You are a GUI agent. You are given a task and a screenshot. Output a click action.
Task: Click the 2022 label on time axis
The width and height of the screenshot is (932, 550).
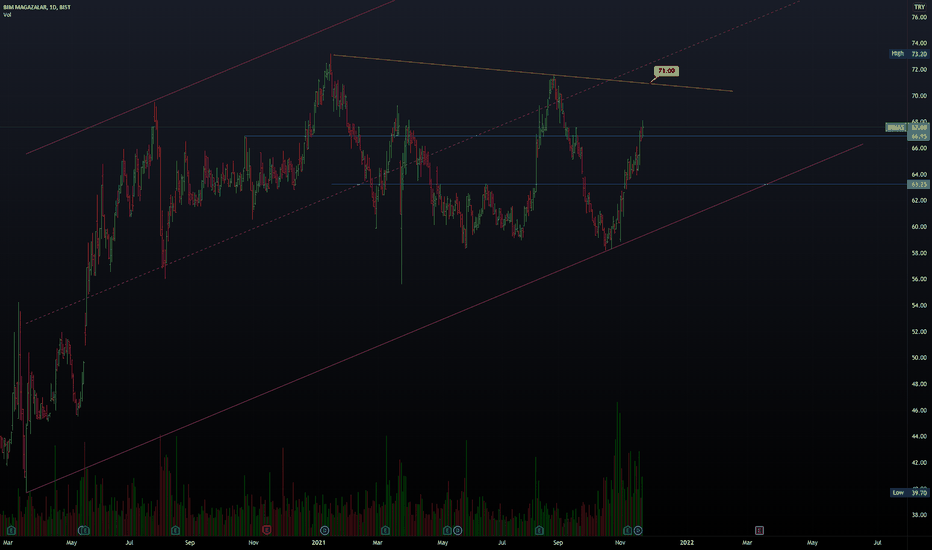coord(687,542)
